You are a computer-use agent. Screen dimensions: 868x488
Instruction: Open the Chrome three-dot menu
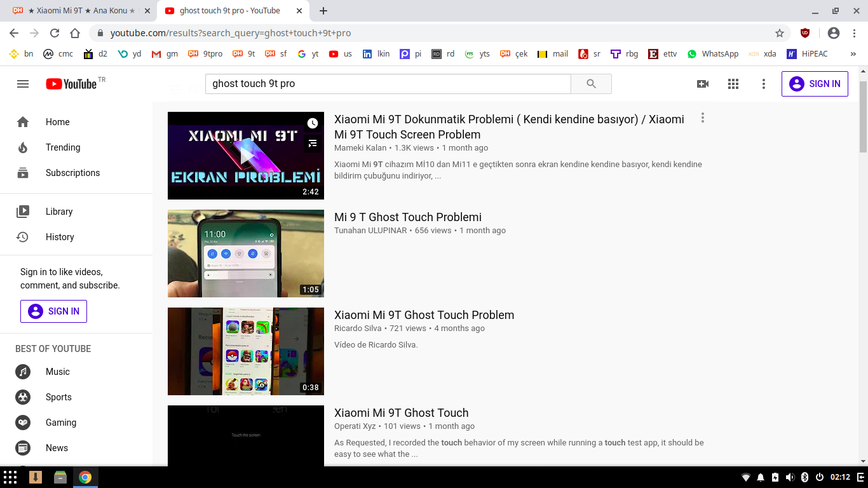[x=854, y=33]
